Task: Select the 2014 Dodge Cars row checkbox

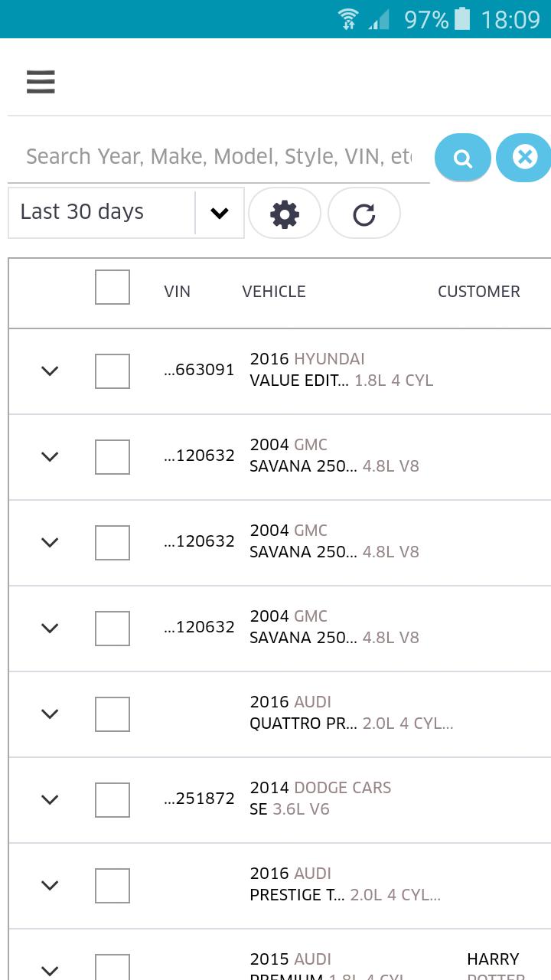Action: pyautogui.click(x=112, y=800)
